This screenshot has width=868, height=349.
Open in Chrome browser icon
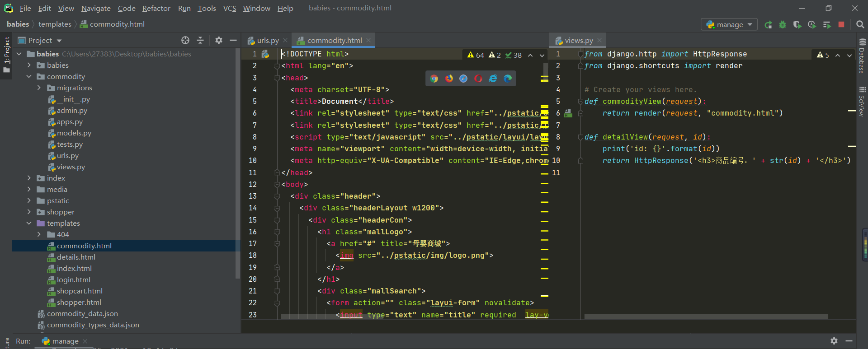pyautogui.click(x=434, y=79)
